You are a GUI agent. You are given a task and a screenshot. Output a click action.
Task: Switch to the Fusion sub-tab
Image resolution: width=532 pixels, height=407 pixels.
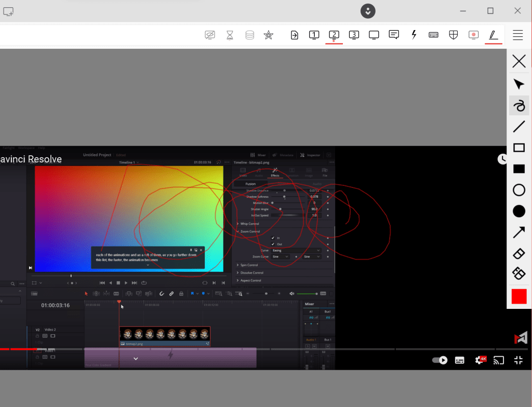[x=250, y=184]
